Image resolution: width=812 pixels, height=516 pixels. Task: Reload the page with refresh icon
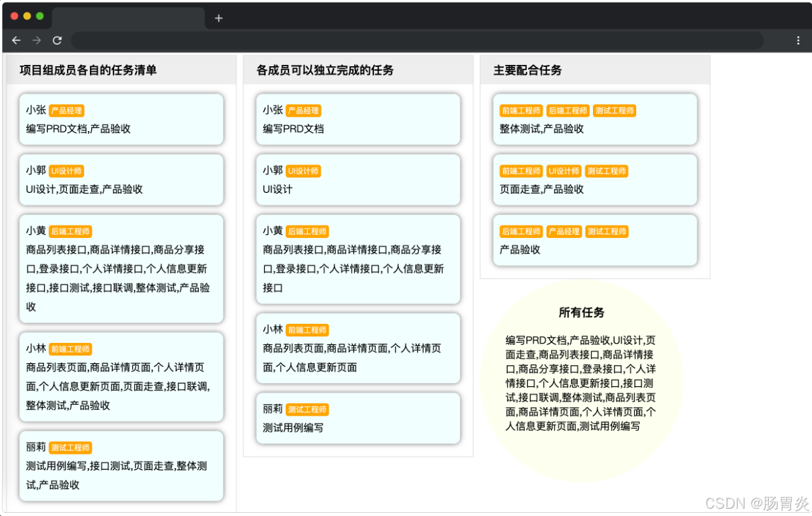coord(57,41)
